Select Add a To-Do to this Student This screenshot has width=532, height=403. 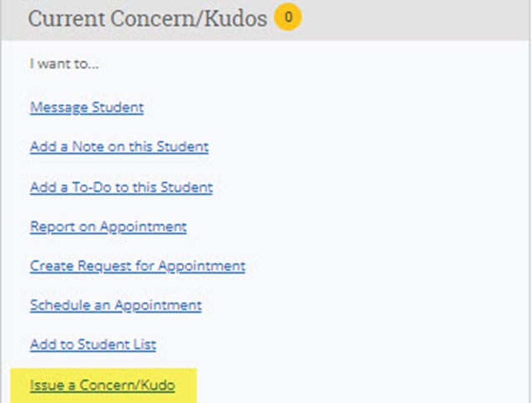(x=121, y=187)
